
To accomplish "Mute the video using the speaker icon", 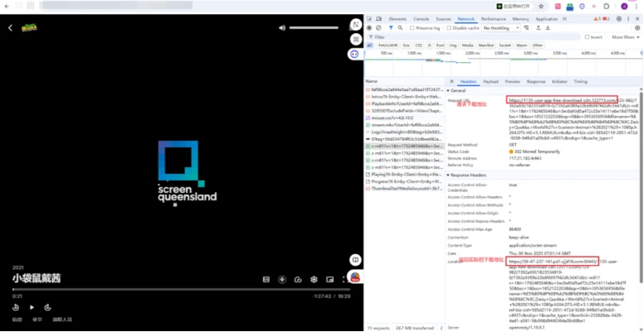I will [x=282, y=27].
